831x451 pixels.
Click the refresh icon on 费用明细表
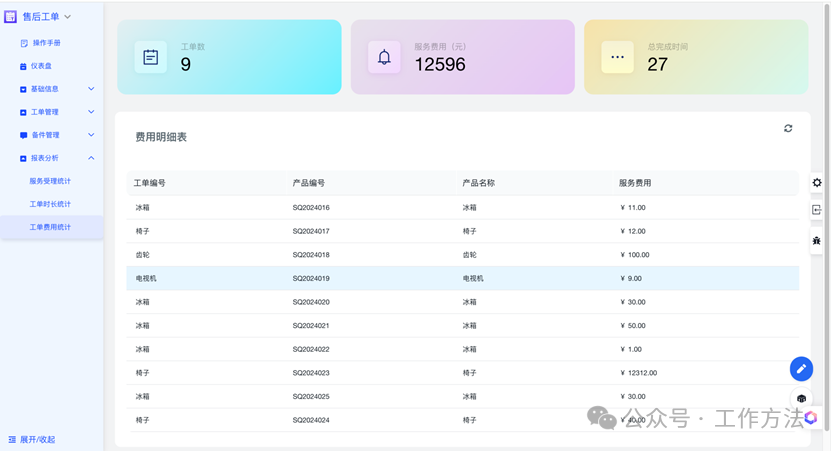(788, 129)
